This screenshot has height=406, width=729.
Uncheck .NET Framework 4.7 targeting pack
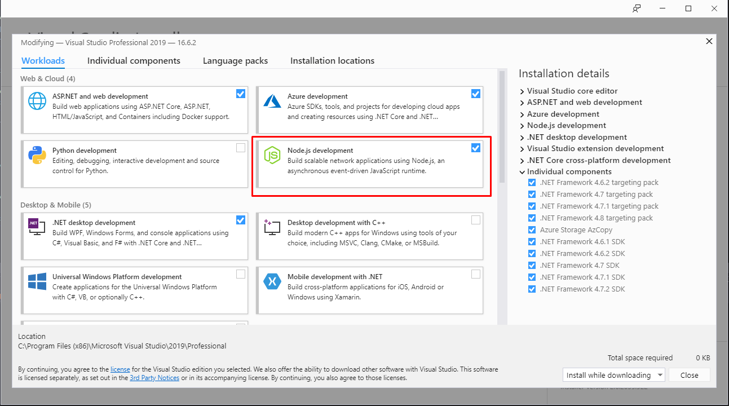coord(532,194)
